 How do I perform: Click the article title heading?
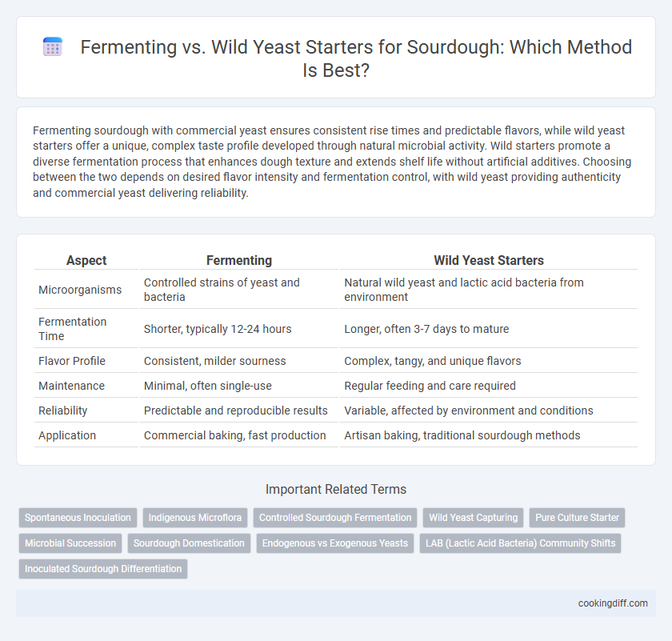[356, 58]
